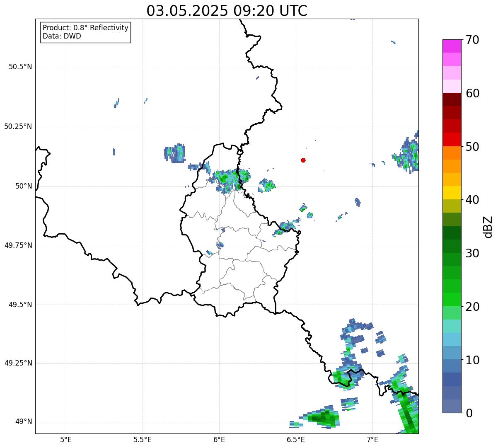Click the 'Product: 0.8° Reflectivity' label
Screen dimensions: 498x448
pos(86,28)
